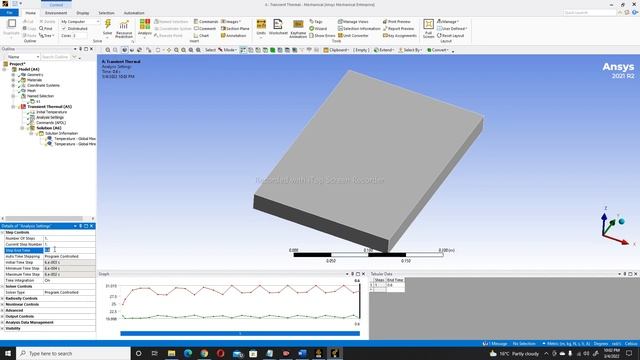
Task: Insert a Section Plane
Action: click(x=235, y=29)
